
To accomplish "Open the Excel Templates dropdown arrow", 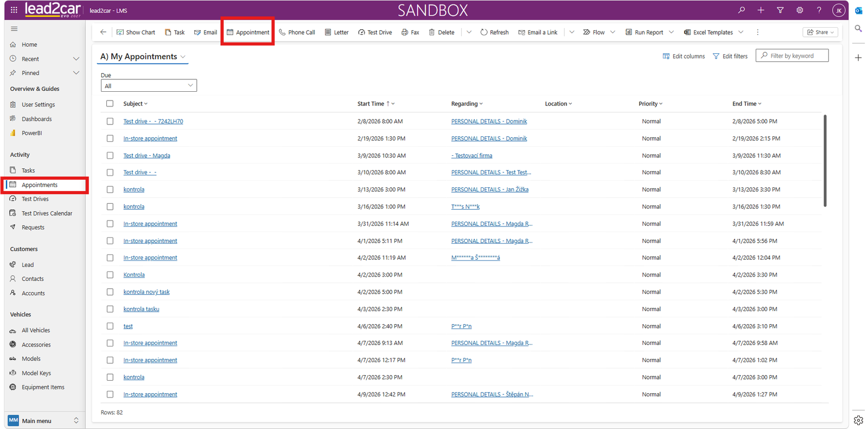I will pyautogui.click(x=741, y=32).
